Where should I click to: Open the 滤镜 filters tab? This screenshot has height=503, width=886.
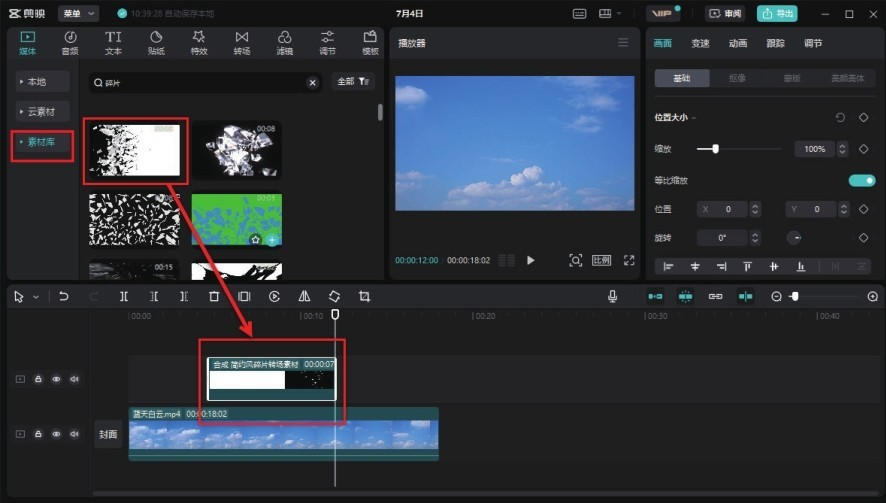pos(285,43)
